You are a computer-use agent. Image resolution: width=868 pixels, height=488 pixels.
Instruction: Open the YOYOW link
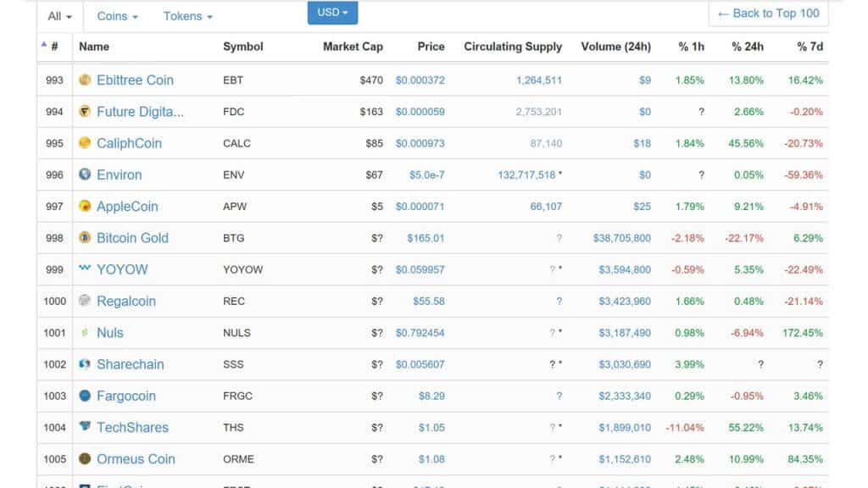point(122,269)
